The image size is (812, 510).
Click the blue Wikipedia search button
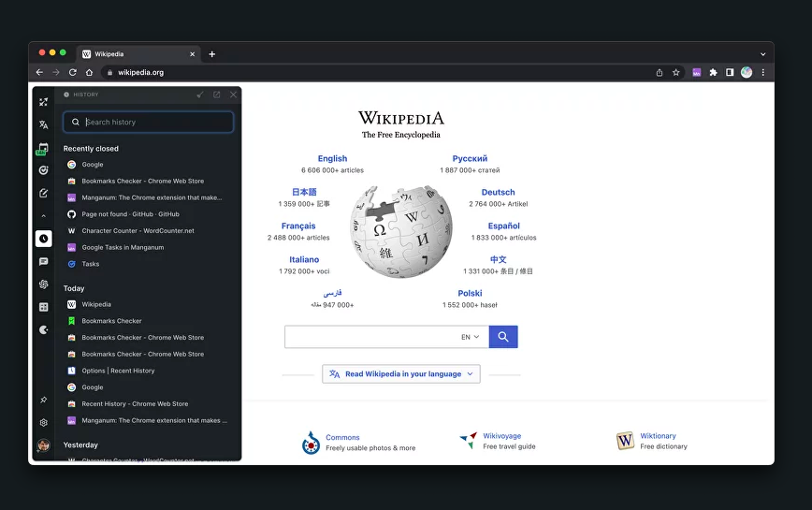503,337
